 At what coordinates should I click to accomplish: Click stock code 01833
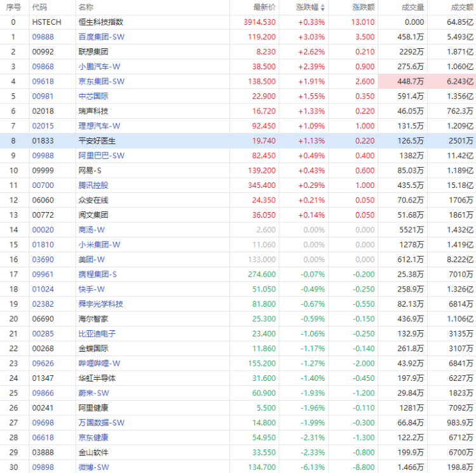pyautogui.click(x=43, y=141)
